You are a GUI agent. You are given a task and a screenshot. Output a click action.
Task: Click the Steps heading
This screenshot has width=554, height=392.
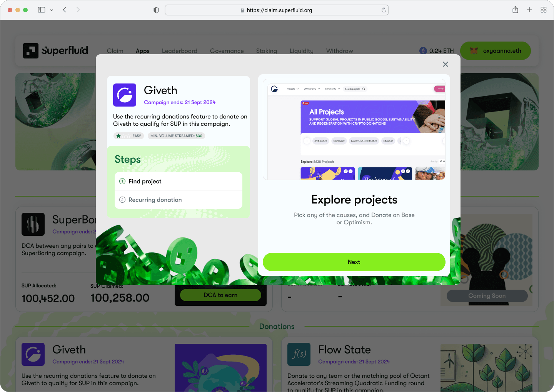coord(128,159)
